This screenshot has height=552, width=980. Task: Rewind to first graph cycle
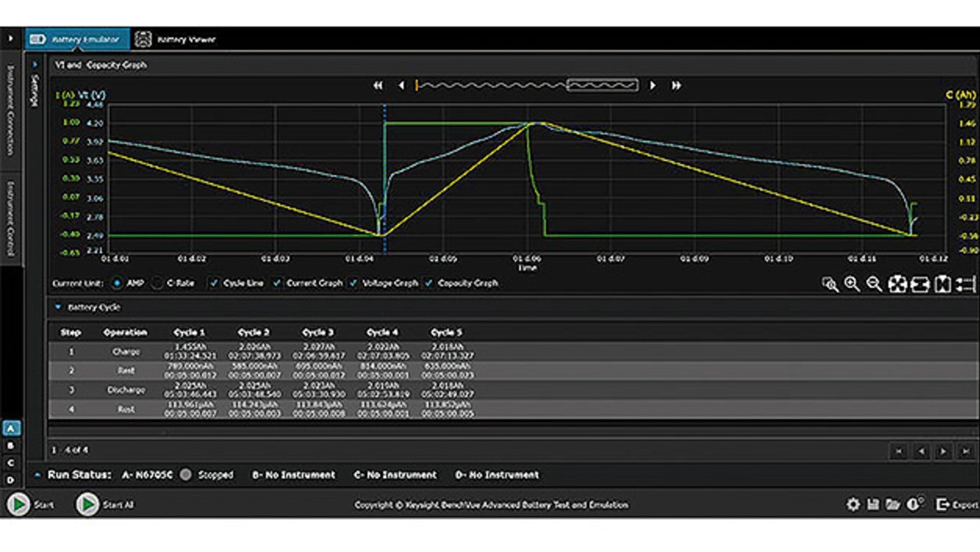(377, 86)
